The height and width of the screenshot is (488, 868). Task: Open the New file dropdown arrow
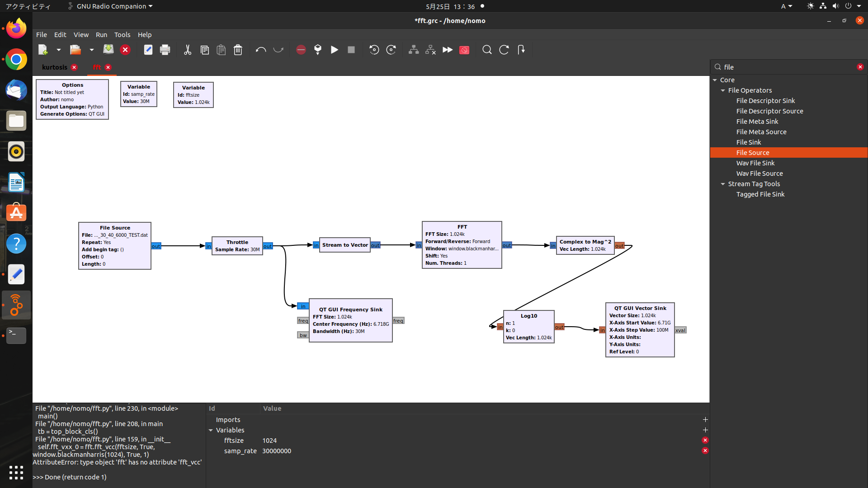(x=58, y=50)
